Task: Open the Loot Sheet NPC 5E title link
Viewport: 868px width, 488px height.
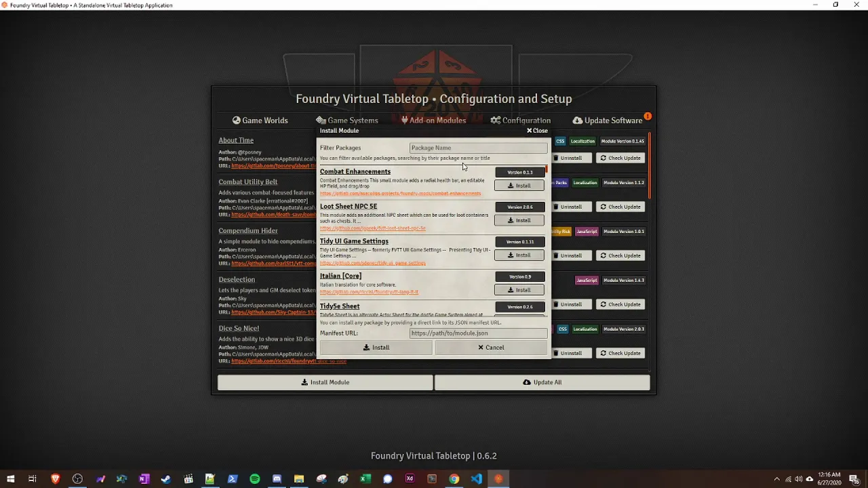Action: coord(349,206)
